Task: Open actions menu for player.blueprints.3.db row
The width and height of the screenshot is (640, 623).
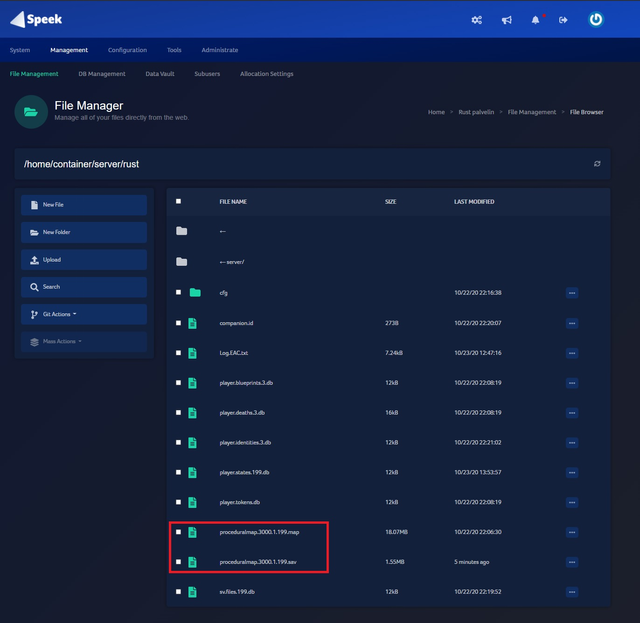Action: 572,383
